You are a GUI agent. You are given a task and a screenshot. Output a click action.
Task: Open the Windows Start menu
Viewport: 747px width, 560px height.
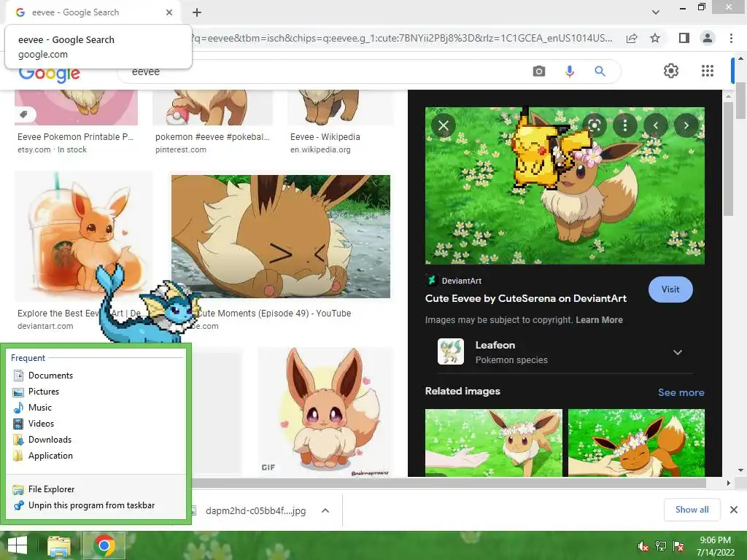pos(18,545)
